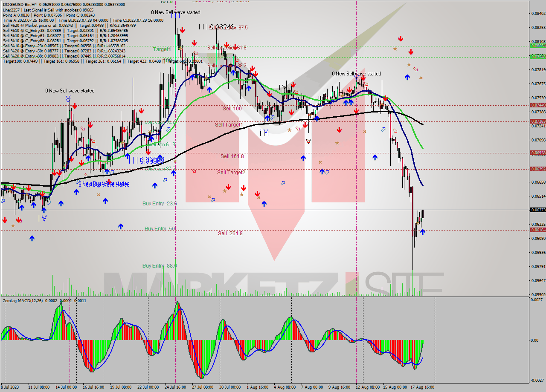Image resolution: width=546 pixels, height=392 pixels.
Task: Click the '30 Jul 00:00' time label
Action: point(230,387)
